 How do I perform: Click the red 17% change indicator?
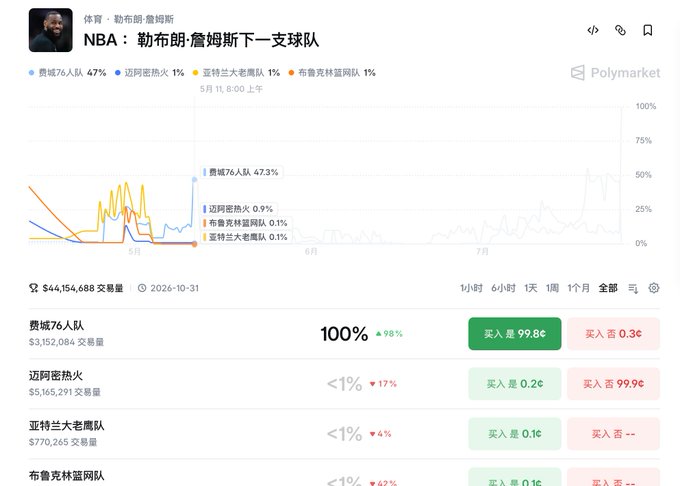pos(383,384)
